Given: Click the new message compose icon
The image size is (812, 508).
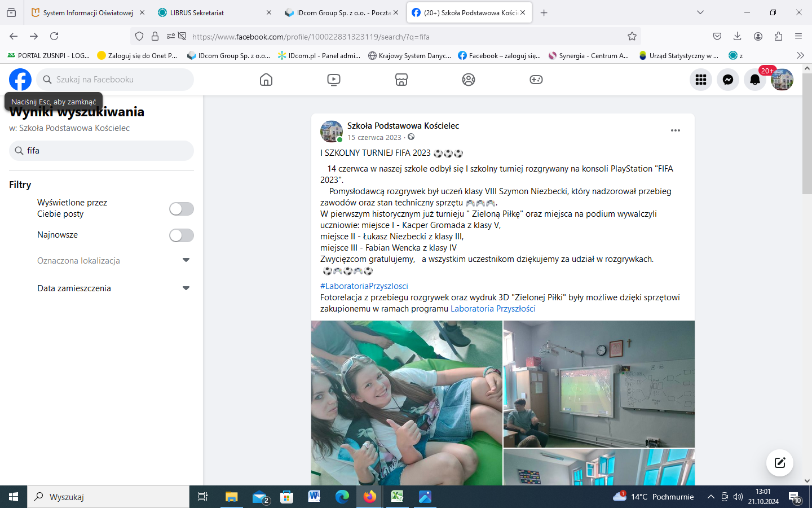Looking at the screenshot, I should coord(780,463).
